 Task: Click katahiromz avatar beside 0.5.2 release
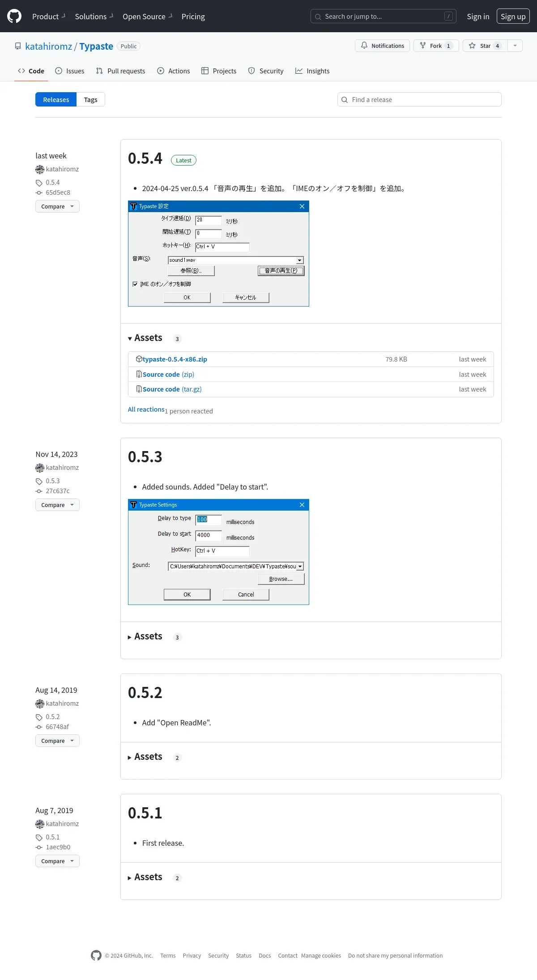(x=40, y=703)
